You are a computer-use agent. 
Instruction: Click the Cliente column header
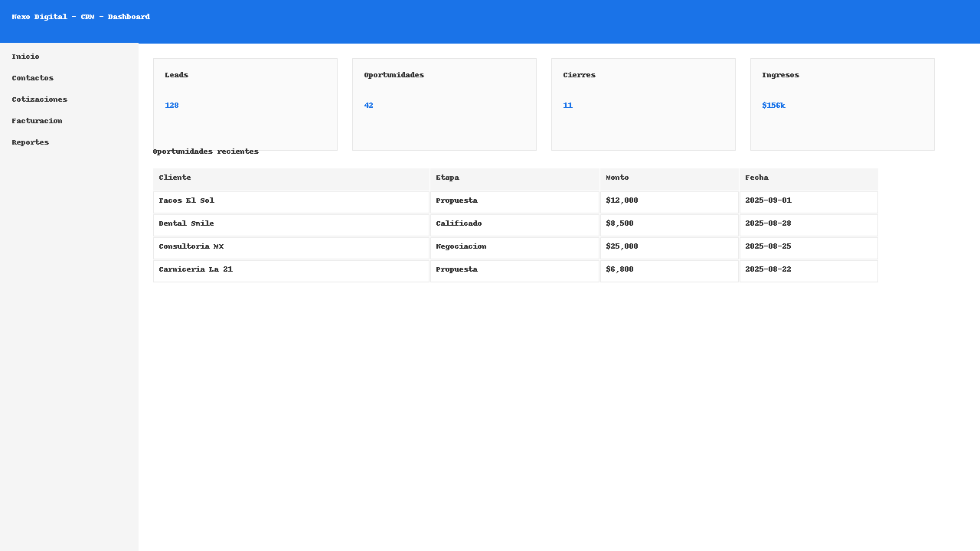point(291,179)
